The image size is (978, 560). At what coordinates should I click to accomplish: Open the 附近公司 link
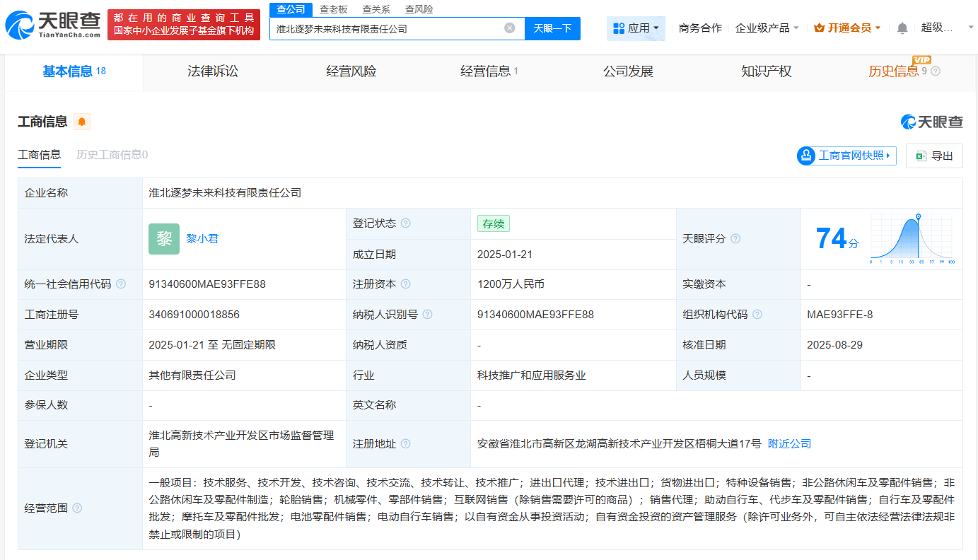(791, 443)
